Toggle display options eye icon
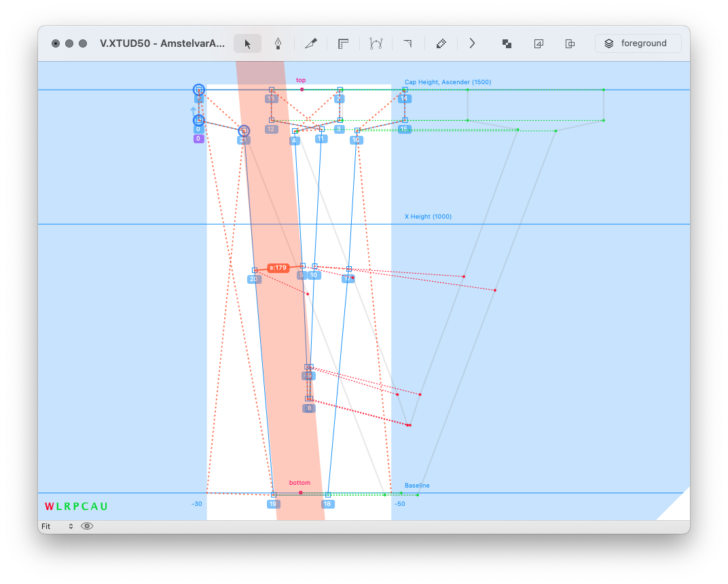The height and width of the screenshot is (584, 728). (87, 526)
